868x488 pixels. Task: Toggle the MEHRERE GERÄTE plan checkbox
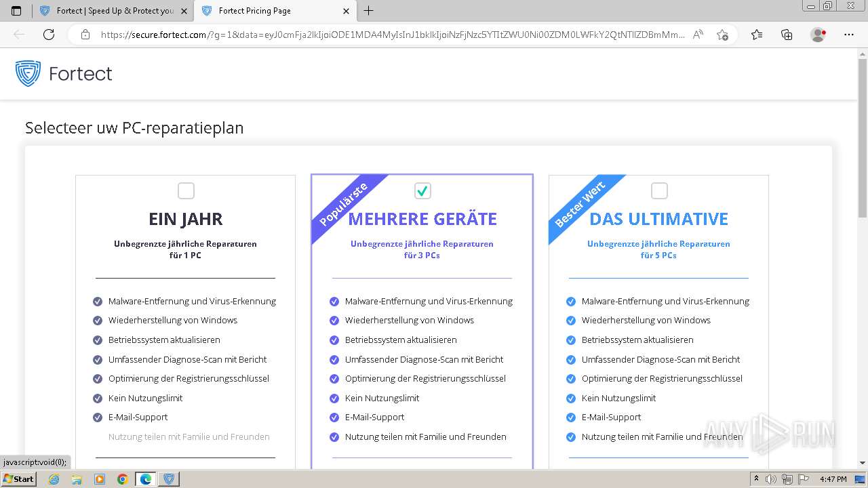[x=422, y=191]
